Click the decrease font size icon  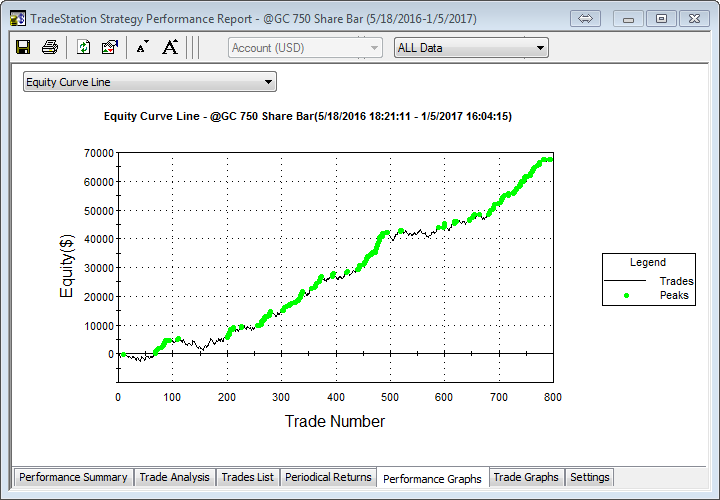pos(143,47)
